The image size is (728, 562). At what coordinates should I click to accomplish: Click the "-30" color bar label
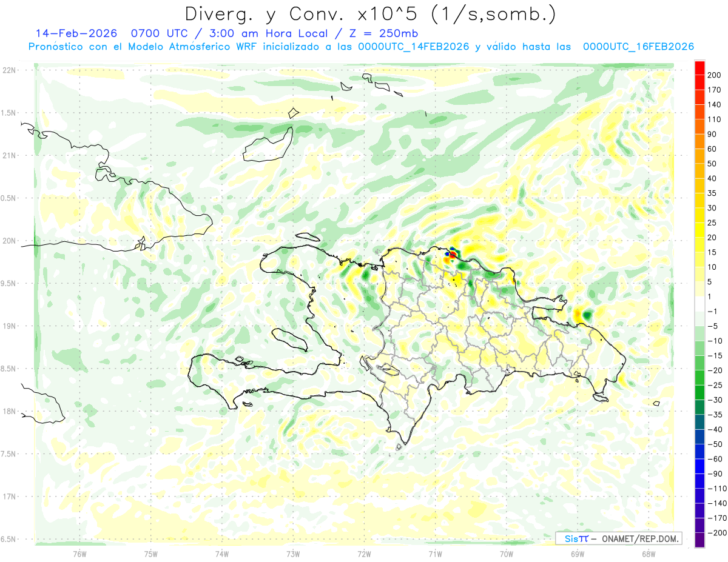(x=714, y=400)
